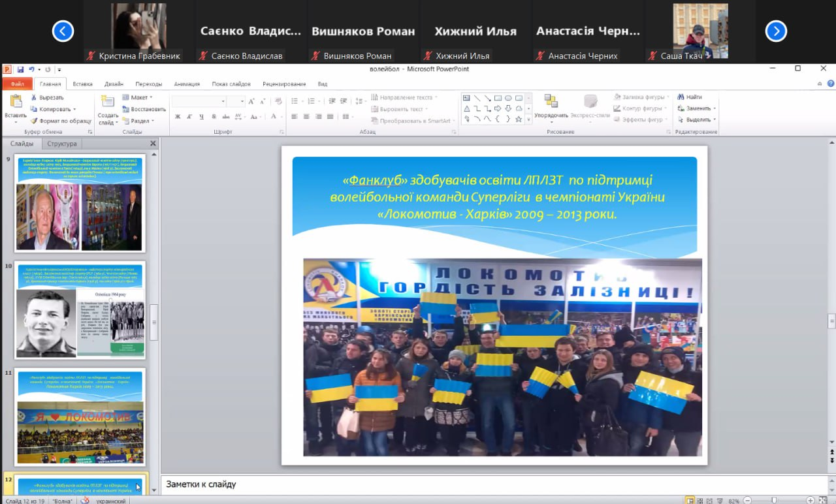Screen dimensions: 836x504
Task: Expand the shapes gallery More arrow
Action: (x=528, y=119)
